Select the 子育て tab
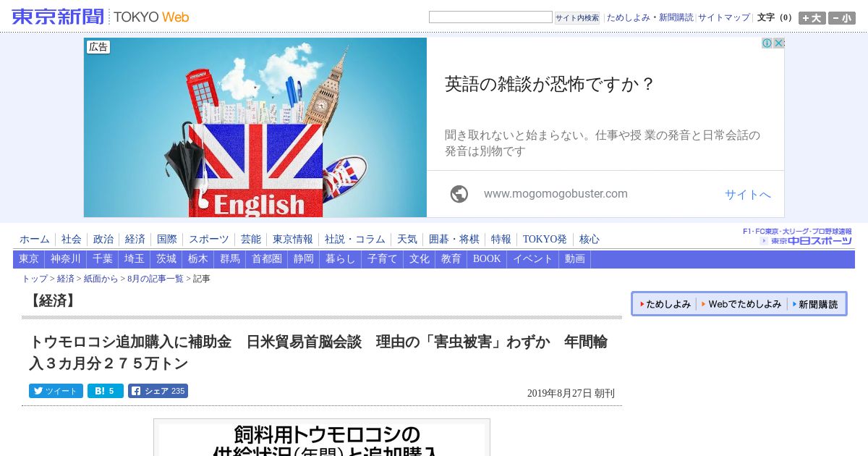This screenshot has height=456, width=868. pyautogui.click(x=383, y=259)
